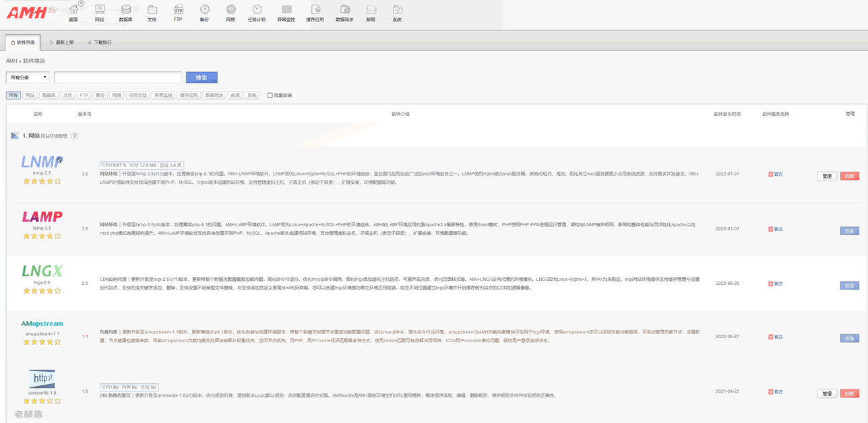This screenshot has width=868, height=423.
Task: Select the 所有 filter tag
Action: pyautogui.click(x=13, y=96)
